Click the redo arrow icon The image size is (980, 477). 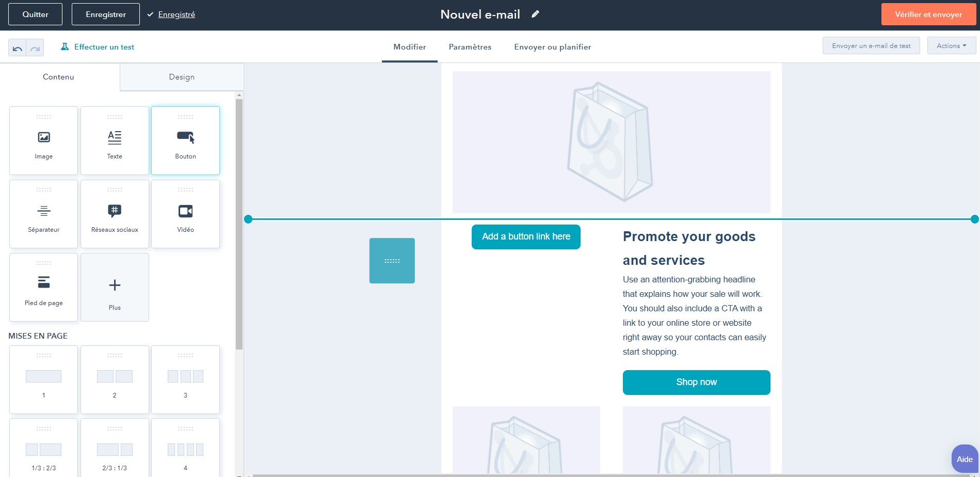pos(35,48)
